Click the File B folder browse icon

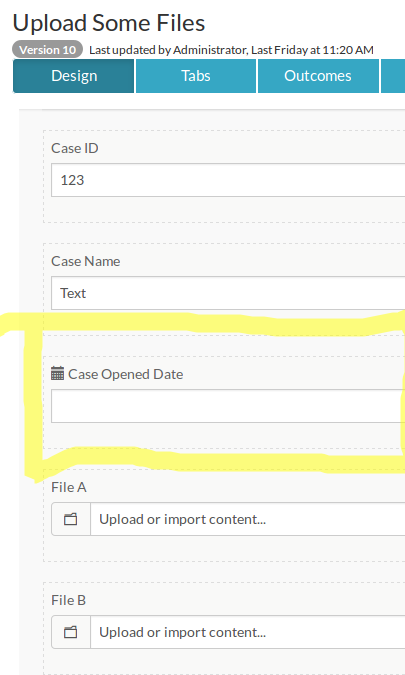(x=71, y=632)
